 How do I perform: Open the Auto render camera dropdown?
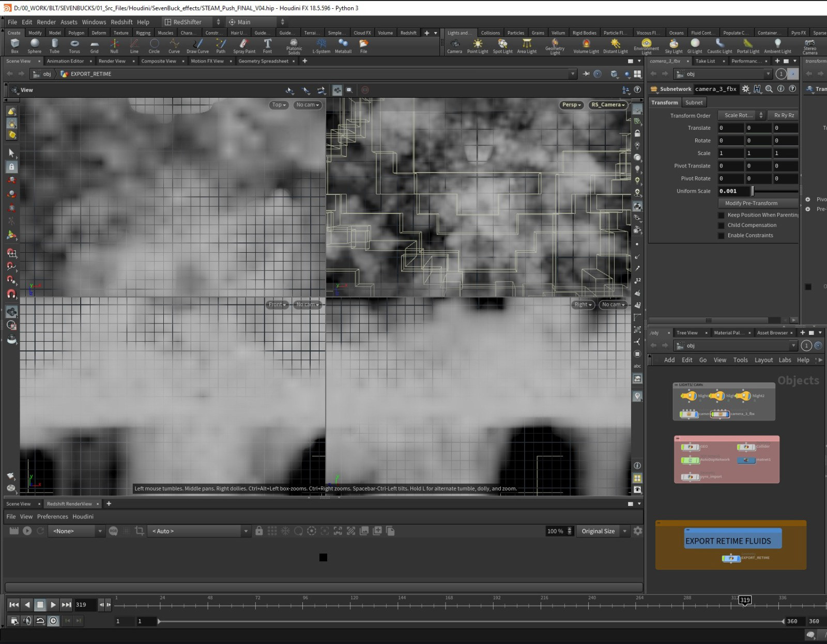[199, 531]
